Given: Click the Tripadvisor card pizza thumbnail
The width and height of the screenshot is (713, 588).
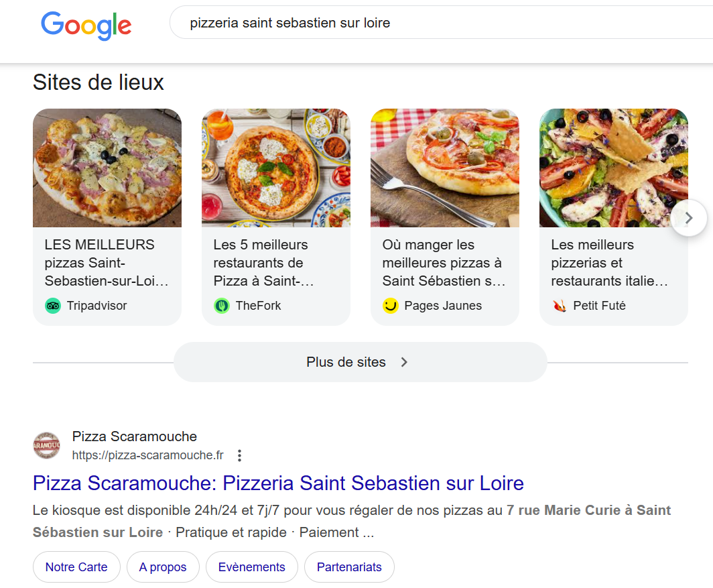Looking at the screenshot, I should (107, 168).
